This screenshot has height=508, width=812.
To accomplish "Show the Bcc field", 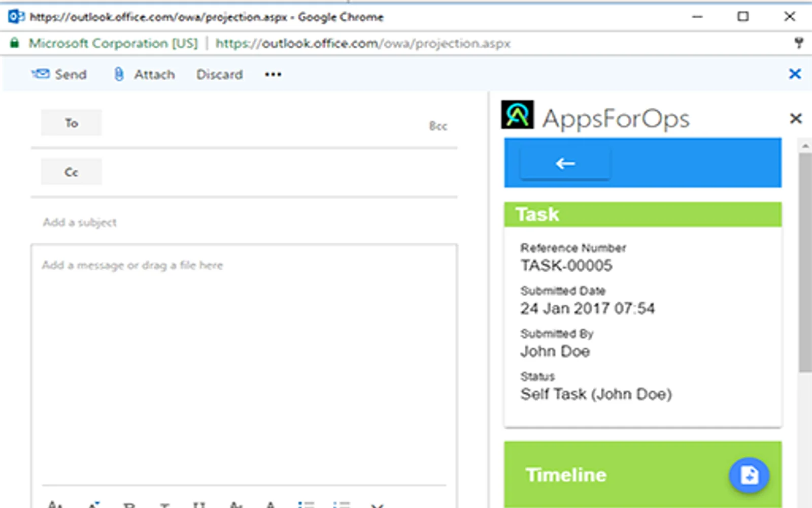I will click(x=438, y=126).
